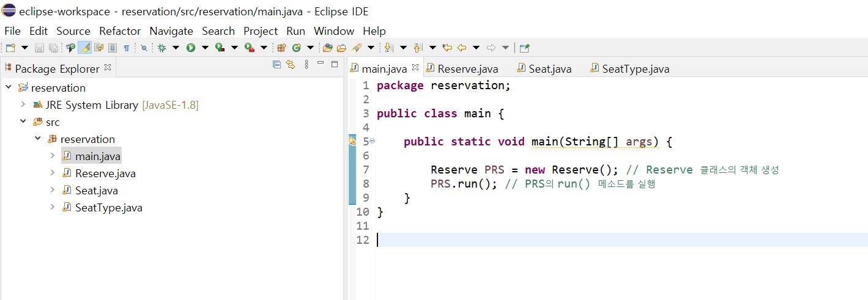Click the green Run button icon
The width and height of the screenshot is (868, 300).
tap(191, 48)
